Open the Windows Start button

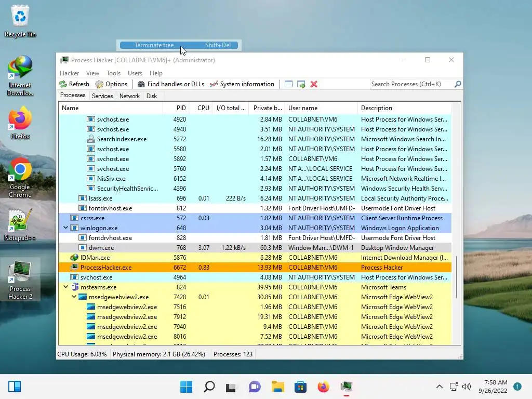[x=186, y=387]
